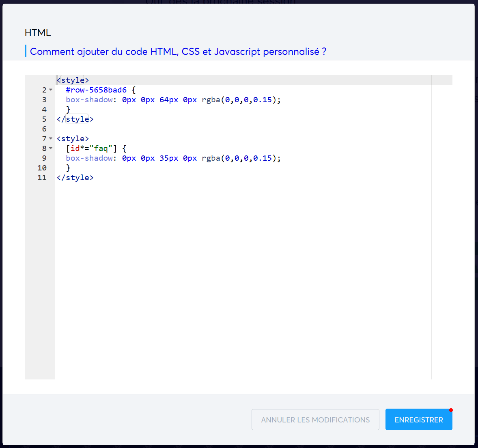Screen dimensions: 478x448
Task: Collapse the faq rule fold on line 8
Action: tap(50, 148)
